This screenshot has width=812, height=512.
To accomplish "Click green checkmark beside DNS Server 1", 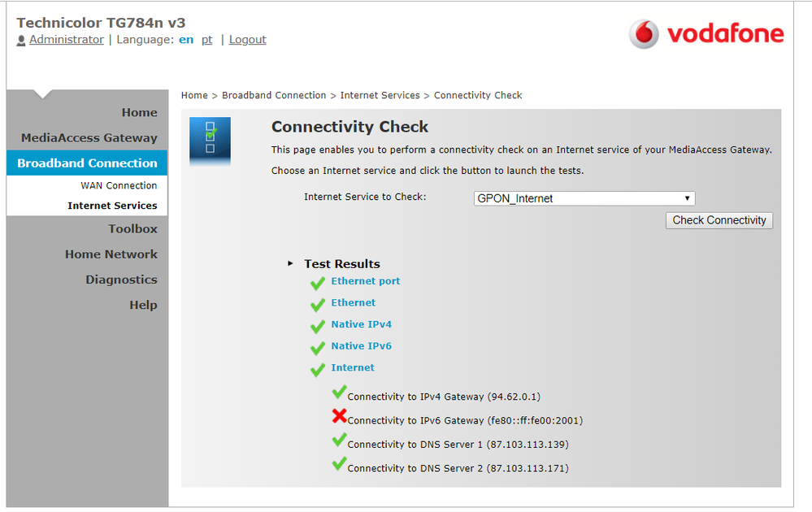I will [x=339, y=440].
